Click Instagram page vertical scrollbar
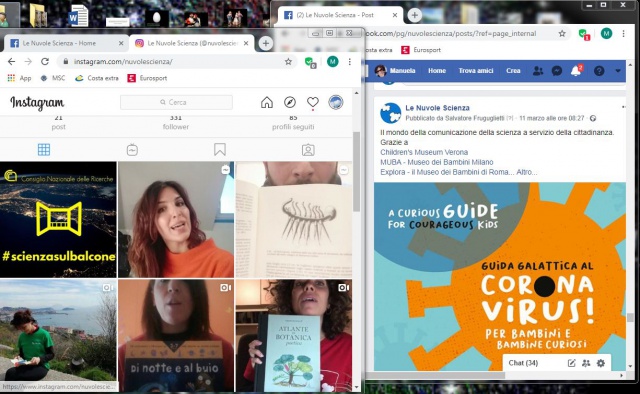This screenshot has width=640, height=394. (x=356, y=171)
